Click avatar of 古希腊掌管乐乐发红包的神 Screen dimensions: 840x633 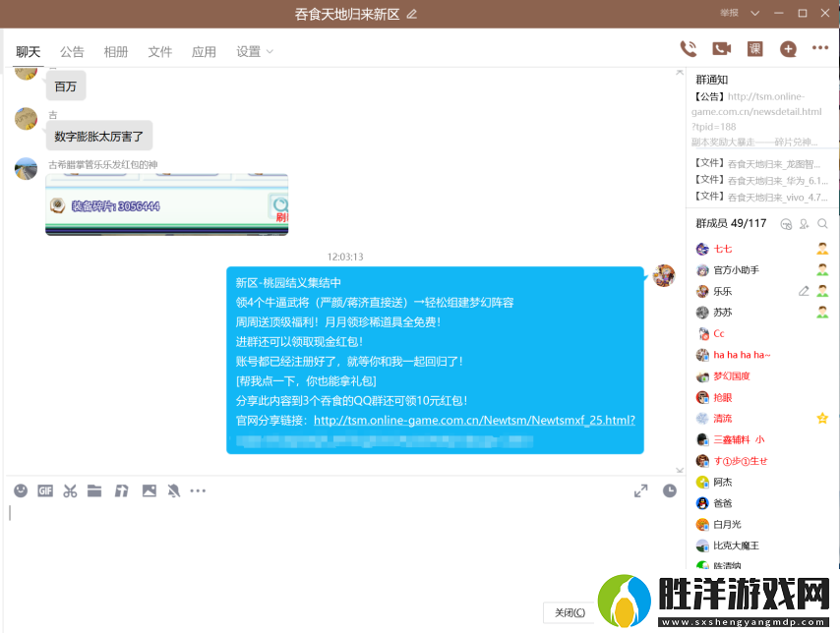(26, 169)
